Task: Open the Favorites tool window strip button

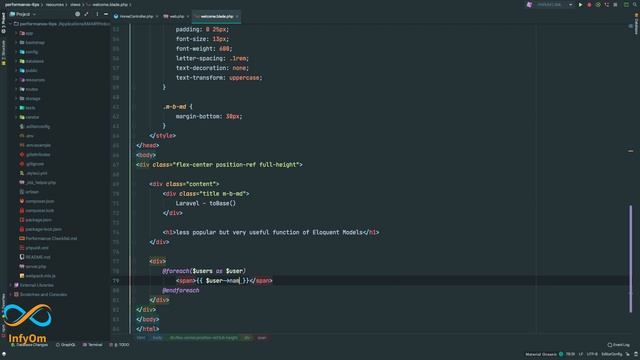Action: pos(4,304)
